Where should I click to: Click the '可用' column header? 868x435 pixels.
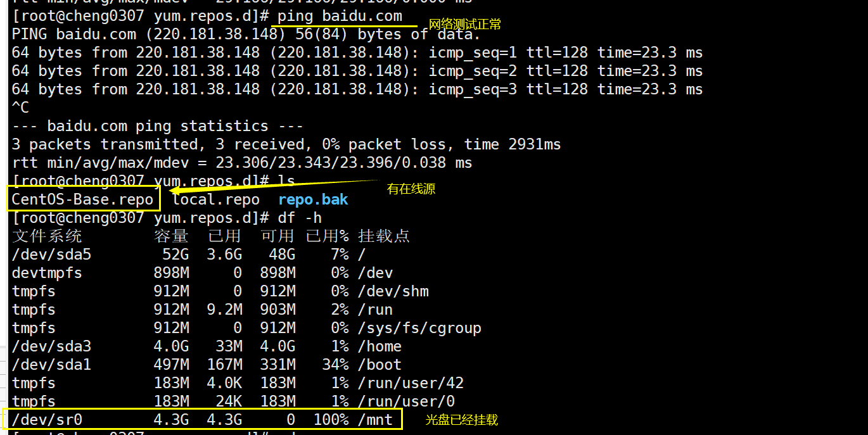pyautogui.click(x=278, y=236)
